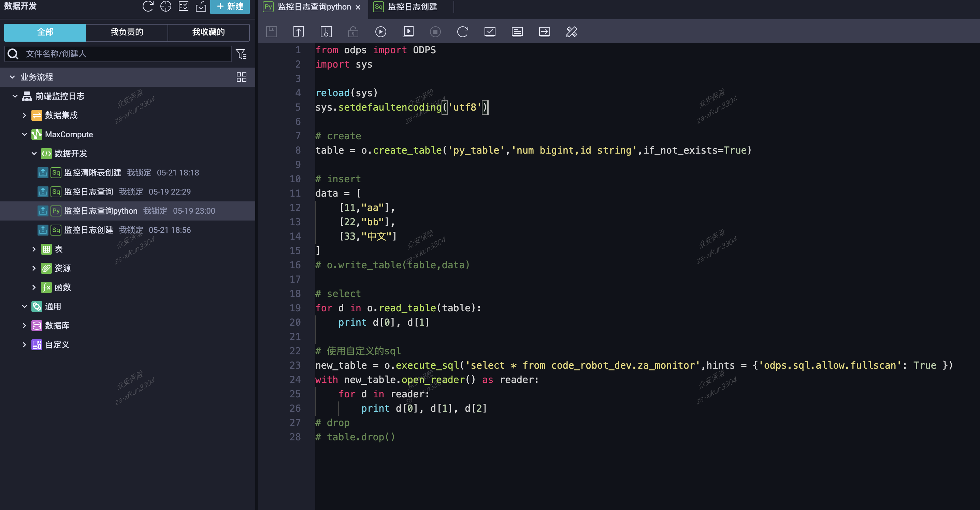Click the 通用 icon in tree
Viewport: 980px width, 510px height.
(37, 307)
